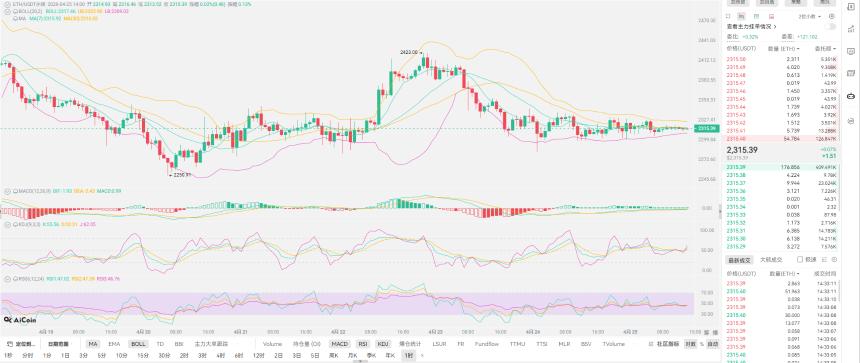
Task: Enable the FundFlow indicator
Action: [486, 344]
